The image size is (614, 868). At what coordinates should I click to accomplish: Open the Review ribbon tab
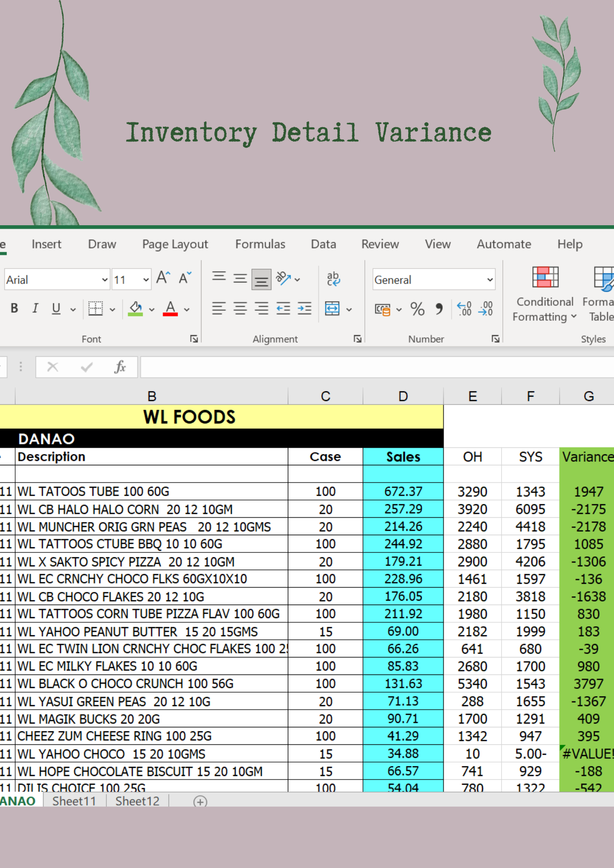click(x=380, y=244)
